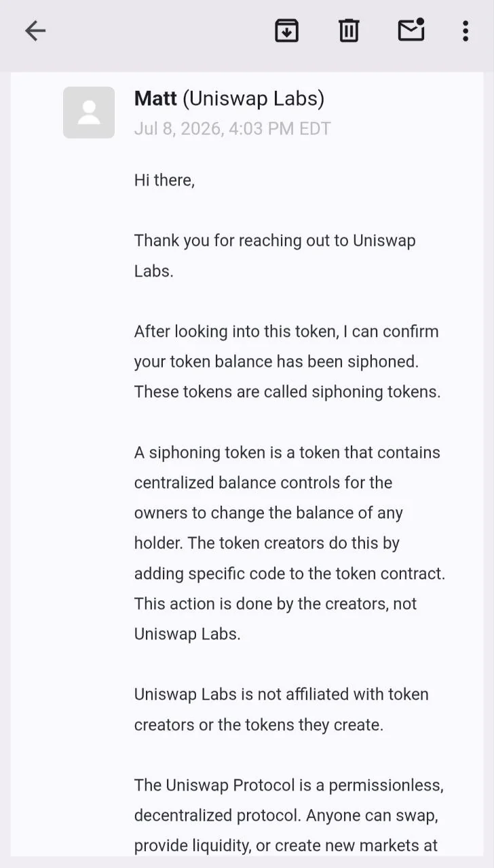The image size is (494, 868).
Task: Select the "Hi there," greeting line
Action: [x=164, y=180]
